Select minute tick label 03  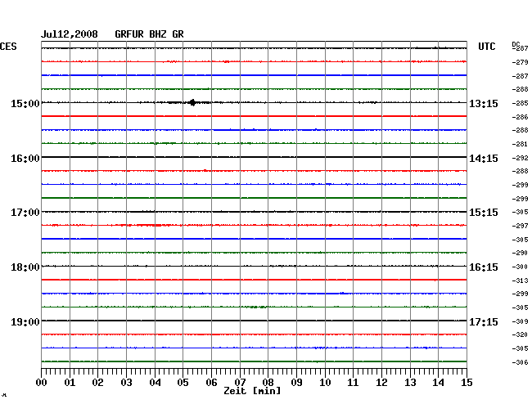click(127, 383)
